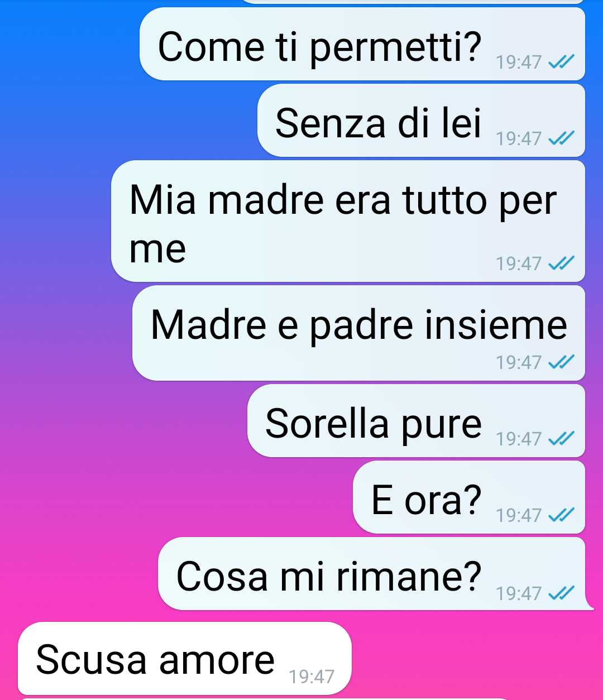The image size is (603, 700).
Task: Select the 'Madre e padre insieme' message
Action: tap(358, 333)
